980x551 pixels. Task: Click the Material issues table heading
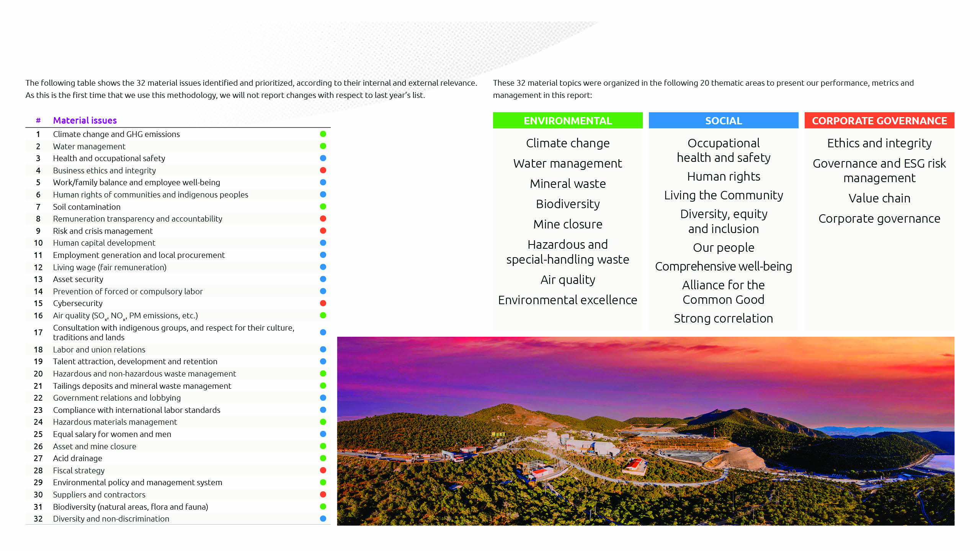pos(85,121)
